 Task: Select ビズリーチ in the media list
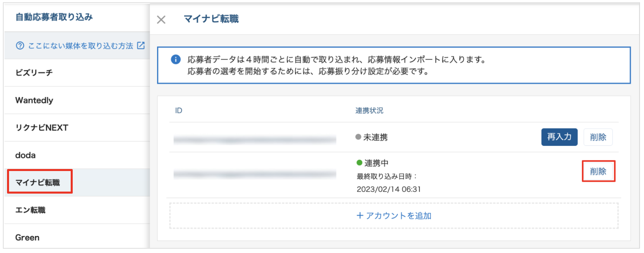coord(77,73)
